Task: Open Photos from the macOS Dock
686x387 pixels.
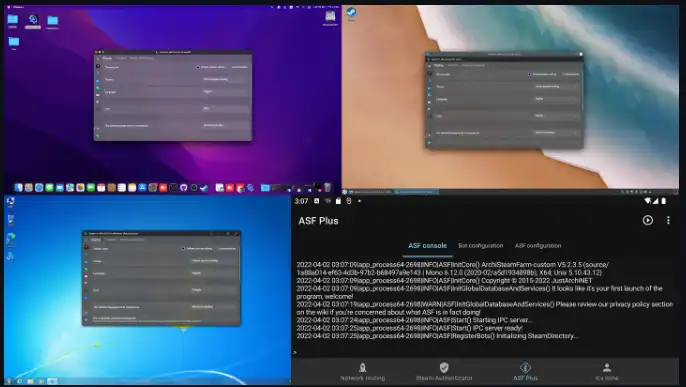Action: click(x=80, y=188)
